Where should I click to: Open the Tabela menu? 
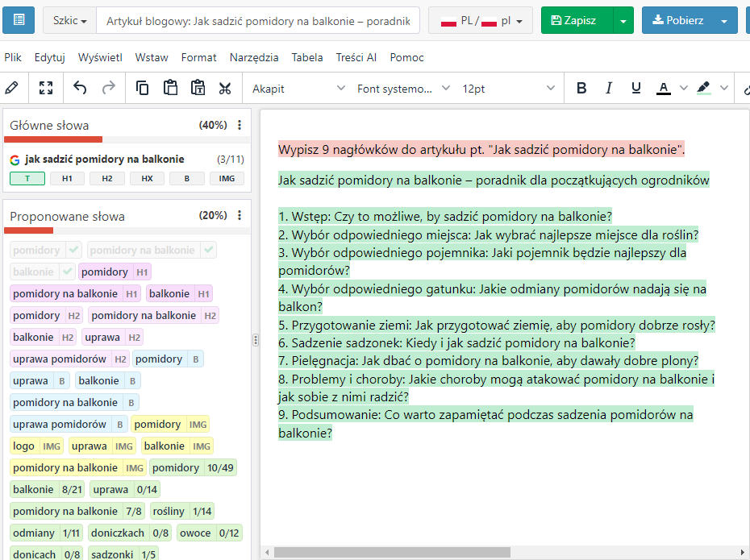(x=307, y=57)
